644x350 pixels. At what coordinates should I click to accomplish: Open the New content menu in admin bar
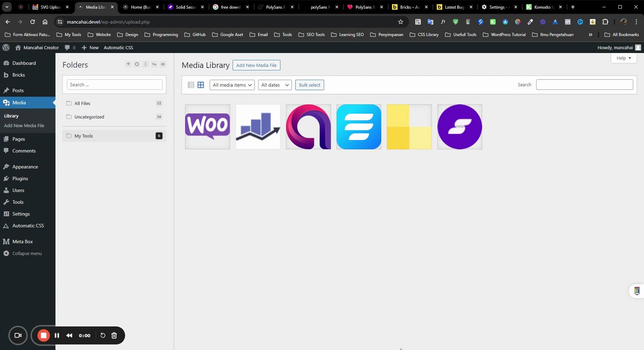pyautogui.click(x=90, y=48)
